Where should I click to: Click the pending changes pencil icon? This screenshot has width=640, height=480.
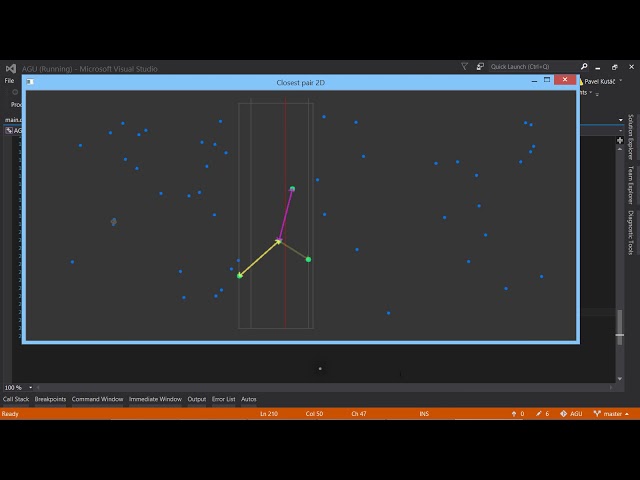[x=539, y=414]
